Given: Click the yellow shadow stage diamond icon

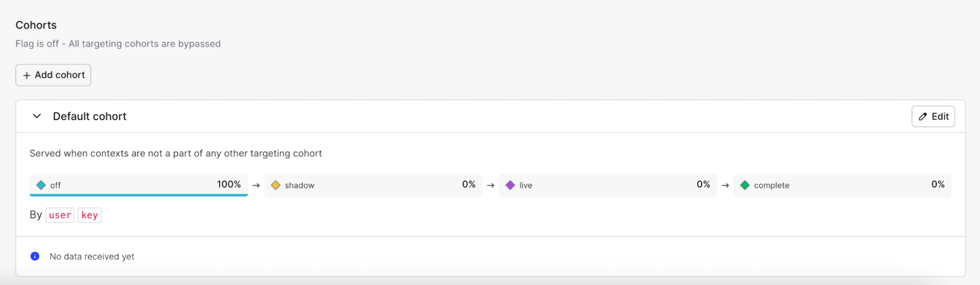Looking at the screenshot, I should [x=275, y=185].
